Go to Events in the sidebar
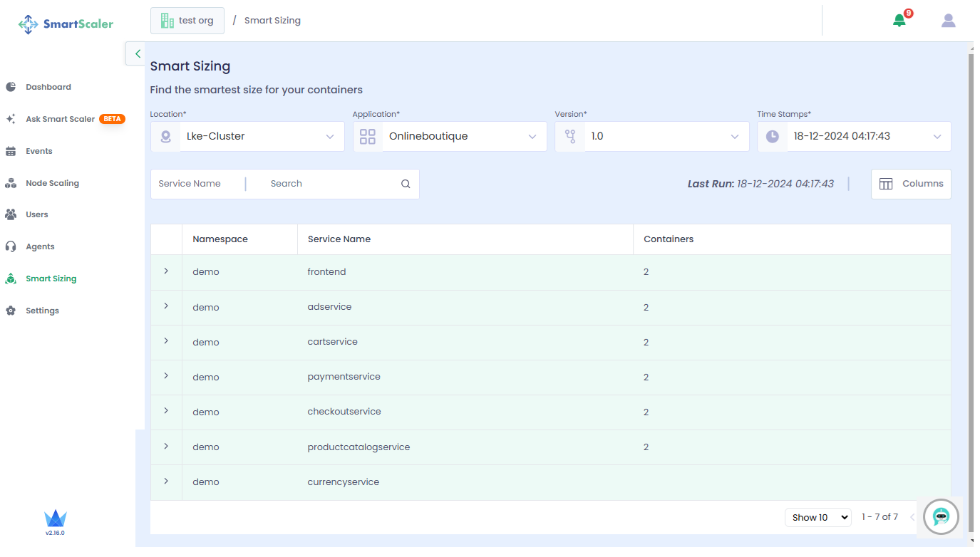 (39, 151)
